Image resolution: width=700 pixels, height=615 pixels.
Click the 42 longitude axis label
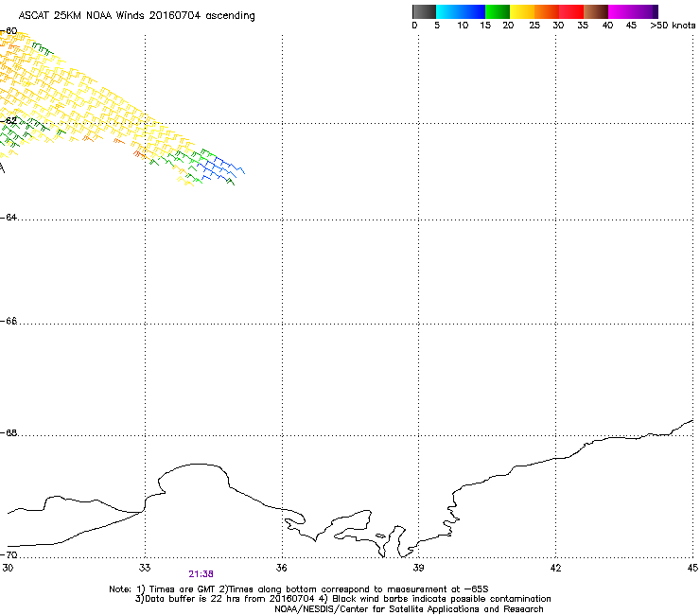click(x=555, y=568)
